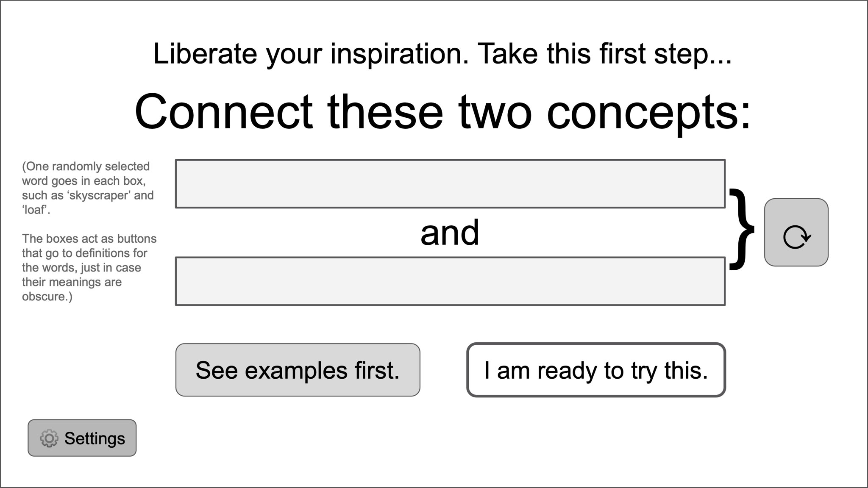The image size is (868, 488).
Task: Click the word "Connect" in the heading
Action: click(x=224, y=112)
